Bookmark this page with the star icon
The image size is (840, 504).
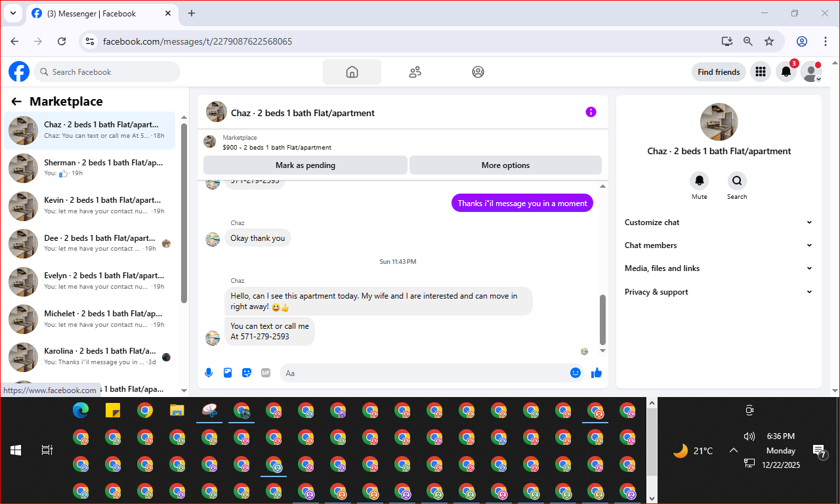coord(769,41)
